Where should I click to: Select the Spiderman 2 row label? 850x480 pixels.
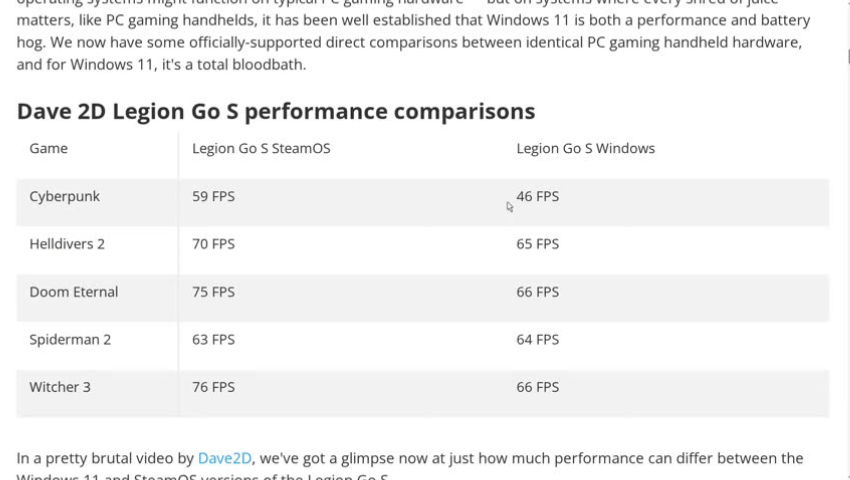coord(70,340)
